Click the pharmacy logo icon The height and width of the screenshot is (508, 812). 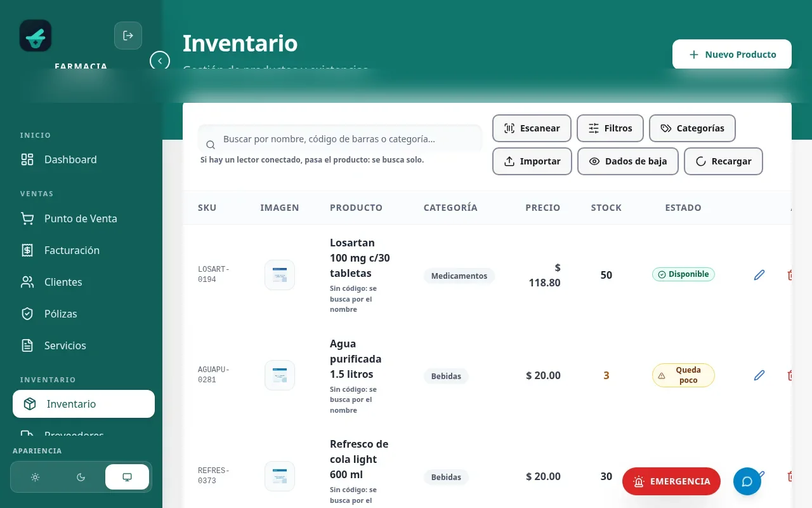[x=36, y=36]
